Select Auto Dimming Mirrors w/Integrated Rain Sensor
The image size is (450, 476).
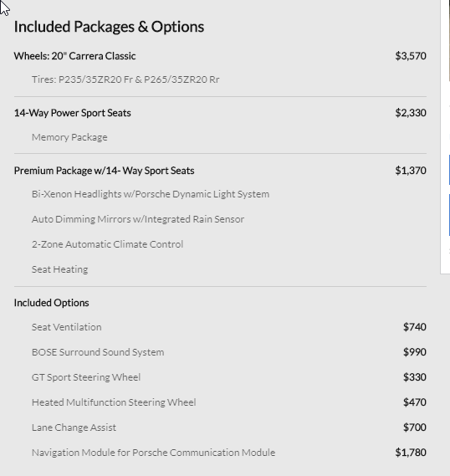pos(138,219)
